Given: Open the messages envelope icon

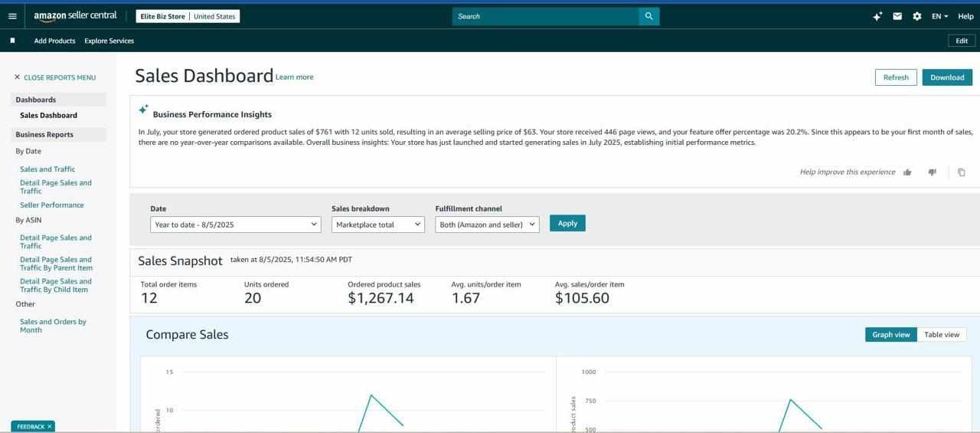Looking at the screenshot, I should tap(897, 16).
